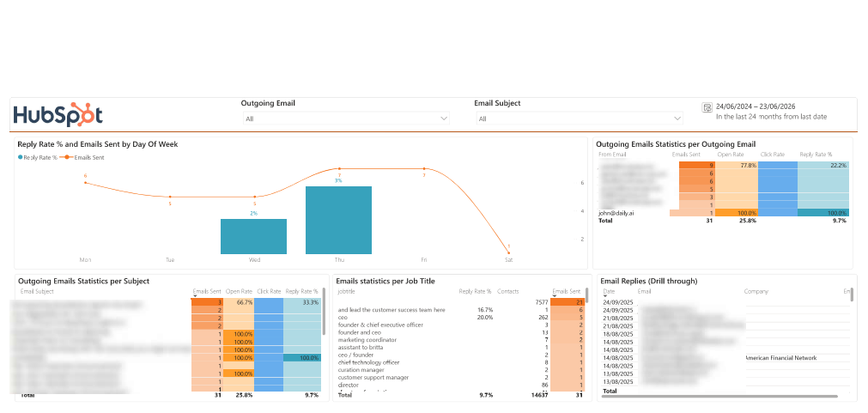Select the 18/08/2025 reply row
Image resolution: width=868 pixels, height=413 pixels.
click(x=725, y=335)
